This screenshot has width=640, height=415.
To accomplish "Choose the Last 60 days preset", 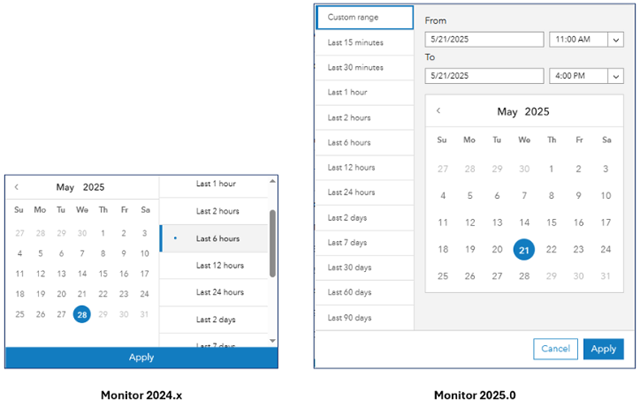I will point(365,292).
